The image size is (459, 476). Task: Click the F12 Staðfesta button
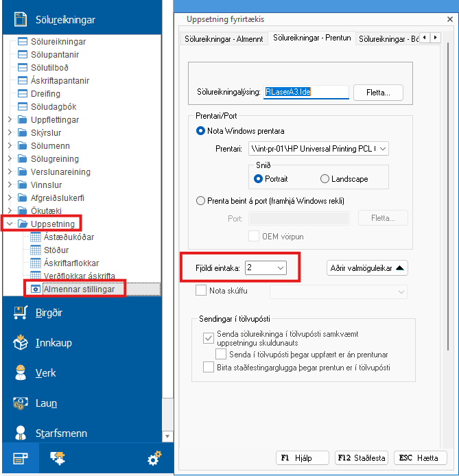click(362, 458)
